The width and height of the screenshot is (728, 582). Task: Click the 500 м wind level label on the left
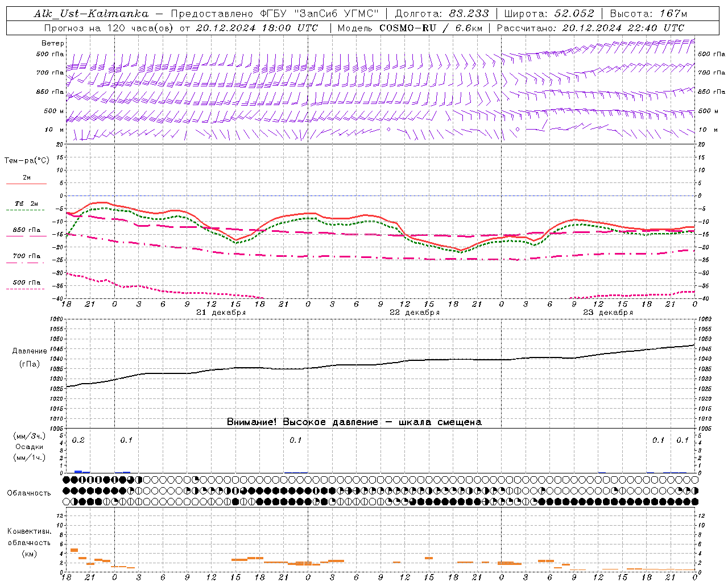[x=54, y=111]
